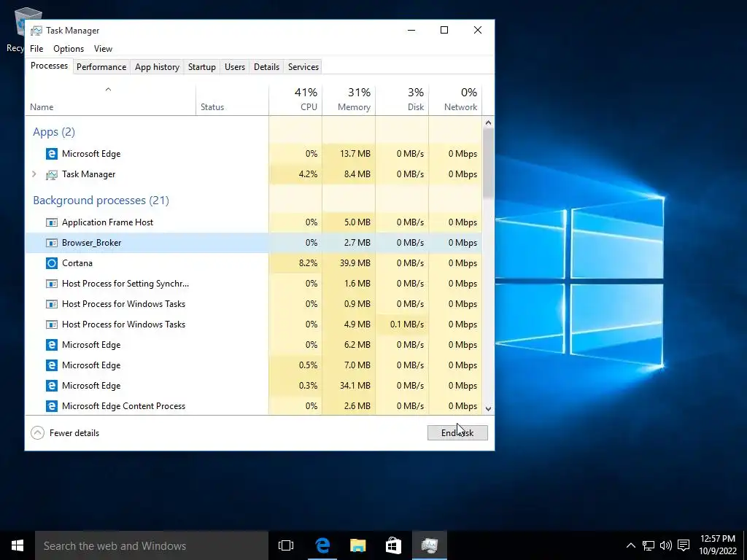Click the scroll up arrow of process list
The height and width of the screenshot is (560, 747).
pos(488,122)
